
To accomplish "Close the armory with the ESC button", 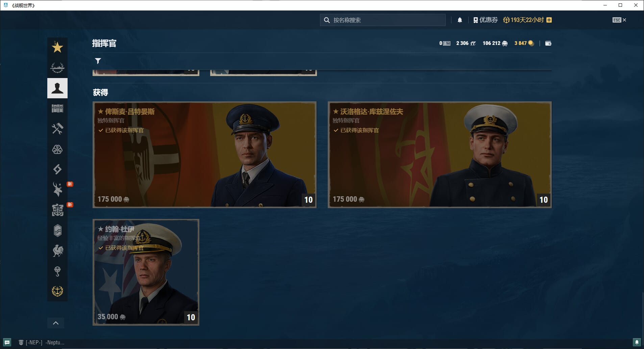I will click(x=619, y=20).
